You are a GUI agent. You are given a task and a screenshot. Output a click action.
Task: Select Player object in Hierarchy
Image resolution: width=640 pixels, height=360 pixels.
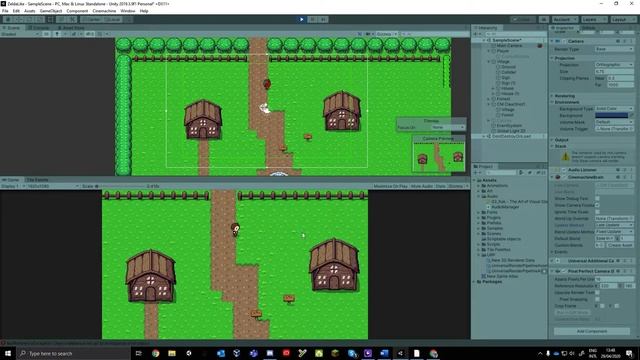(502, 51)
